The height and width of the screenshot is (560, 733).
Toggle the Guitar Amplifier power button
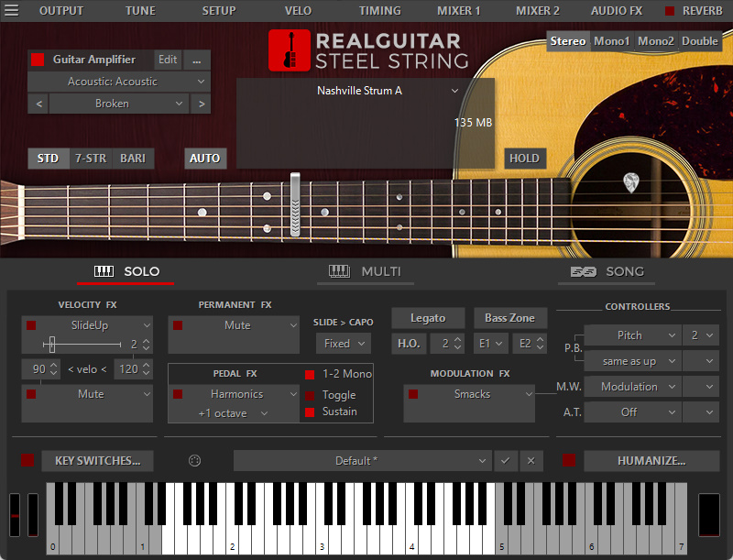(x=38, y=60)
